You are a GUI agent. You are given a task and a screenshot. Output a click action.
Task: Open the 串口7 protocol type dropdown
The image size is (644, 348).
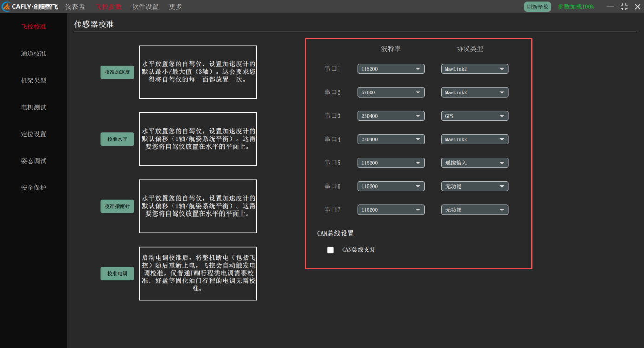point(475,210)
